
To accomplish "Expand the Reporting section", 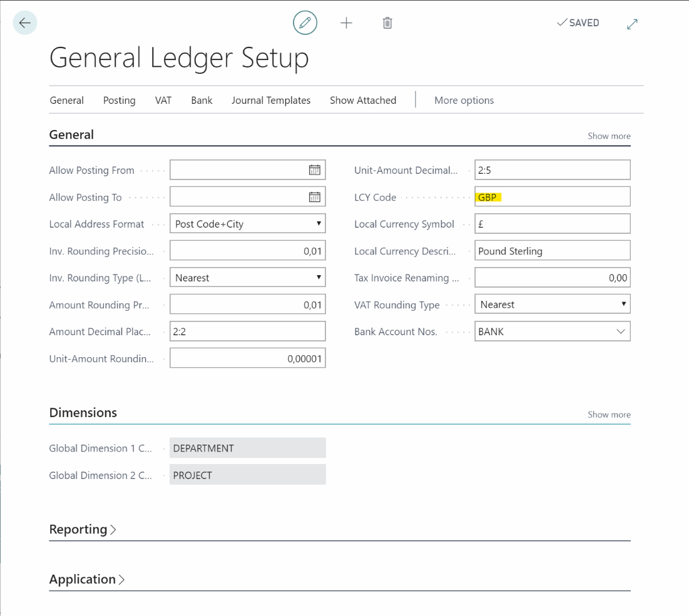I will (83, 530).
